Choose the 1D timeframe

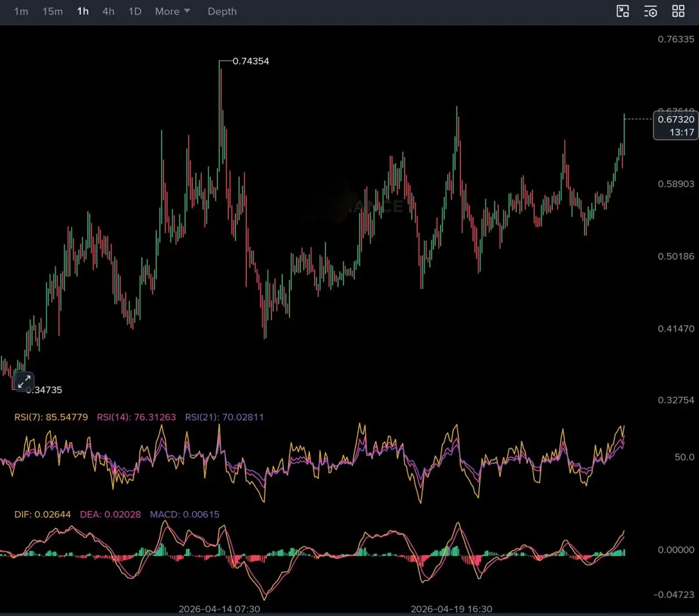(135, 12)
